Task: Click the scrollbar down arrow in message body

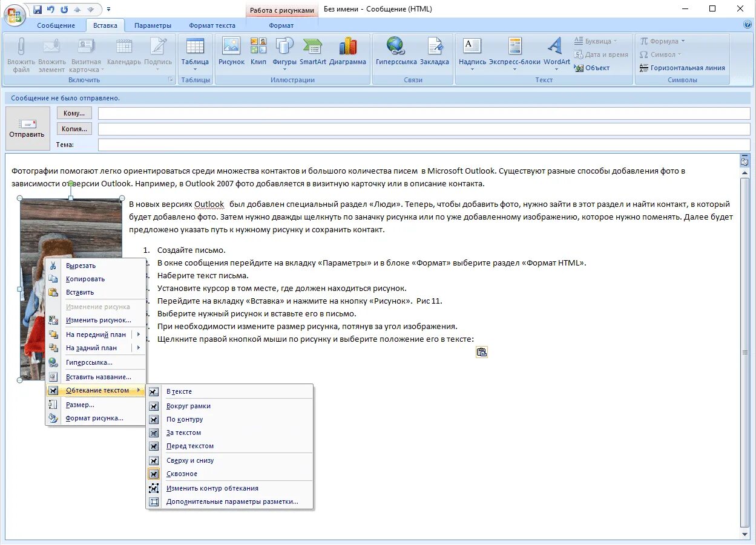Action: [x=744, y=535]
